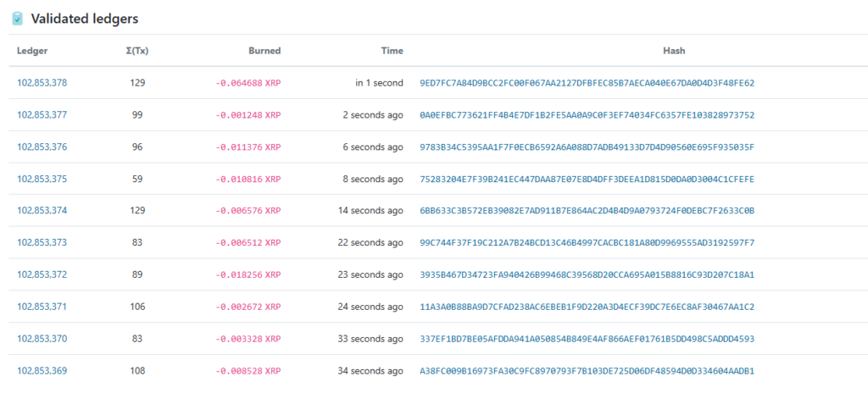Select hash starting 9783B34C5395

click(x=587, y=147)
